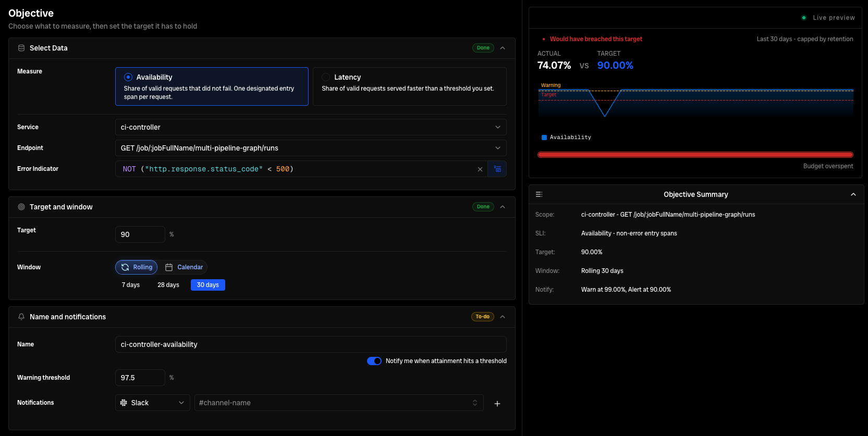Select the Availability measure radio option
The width and height of the screenshot is (868, 436).
click(128, 77)
